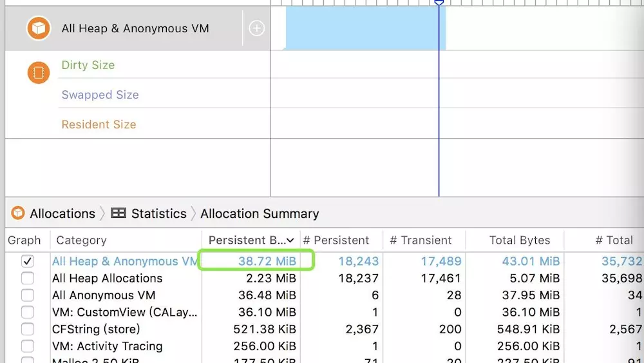644x363 pixels.
Task: Sort by the Total Bytes column header
Action: (520, 240)
